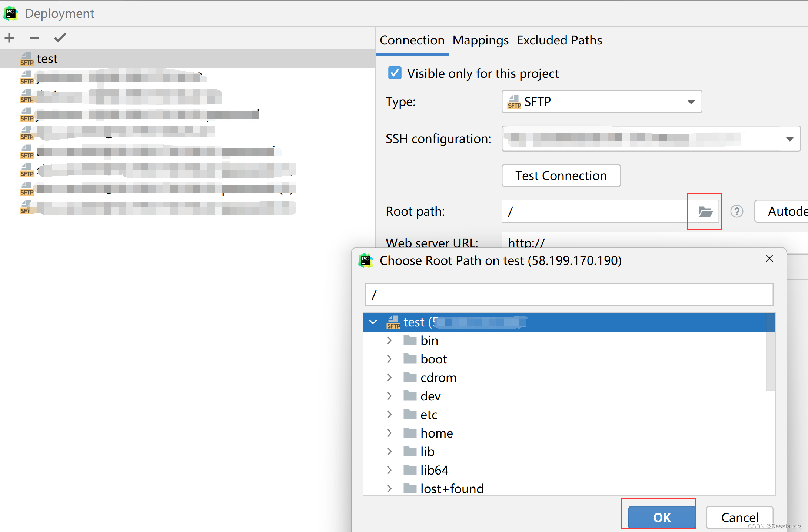This screenshot has height=532, width=808.
Task: Click the PyCharm logo in Deployment title bar
Action: tap(11, 13)
